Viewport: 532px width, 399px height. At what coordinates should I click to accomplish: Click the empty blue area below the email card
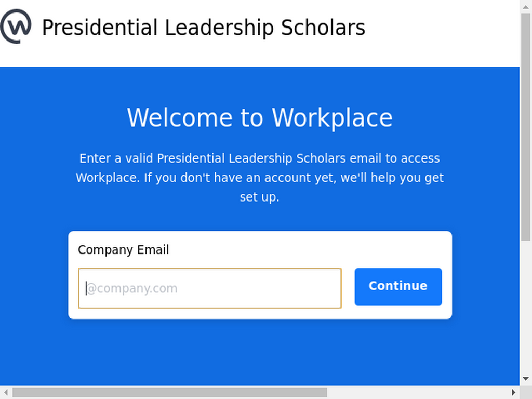click(x=260, y=353)
